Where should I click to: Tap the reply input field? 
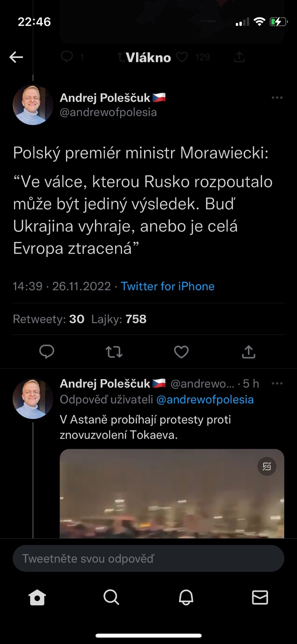[x=148, y=558]
